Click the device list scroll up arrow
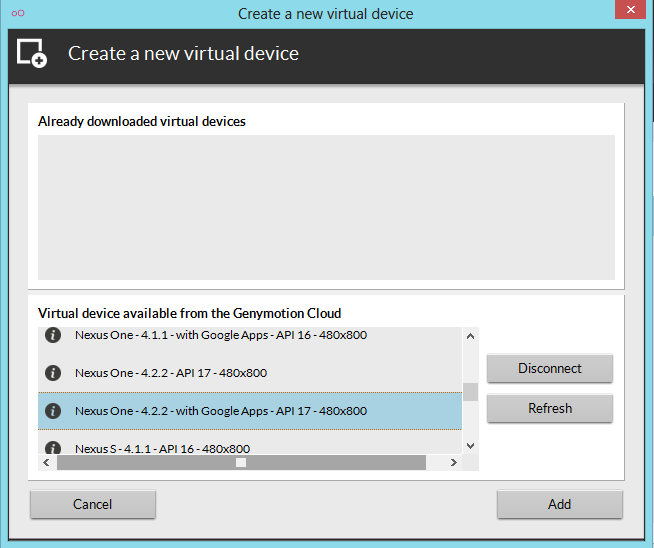The image size is (654, 548). point(470,336)
